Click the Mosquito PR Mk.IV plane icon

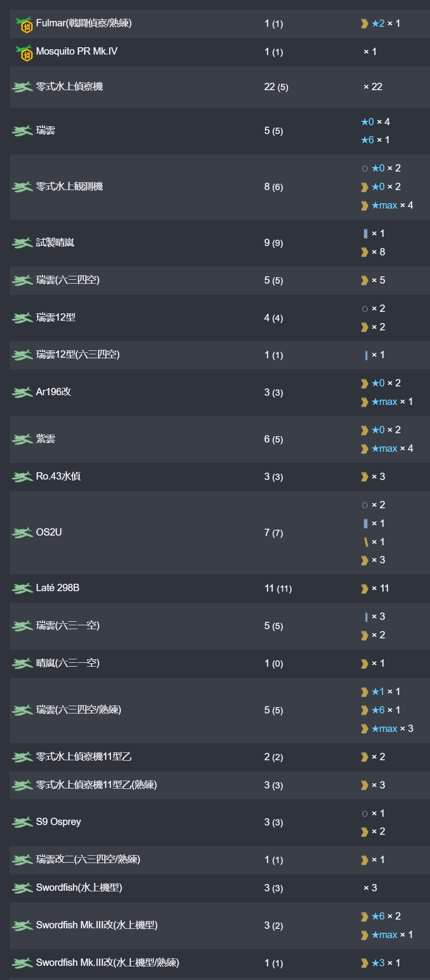(24, 53)
